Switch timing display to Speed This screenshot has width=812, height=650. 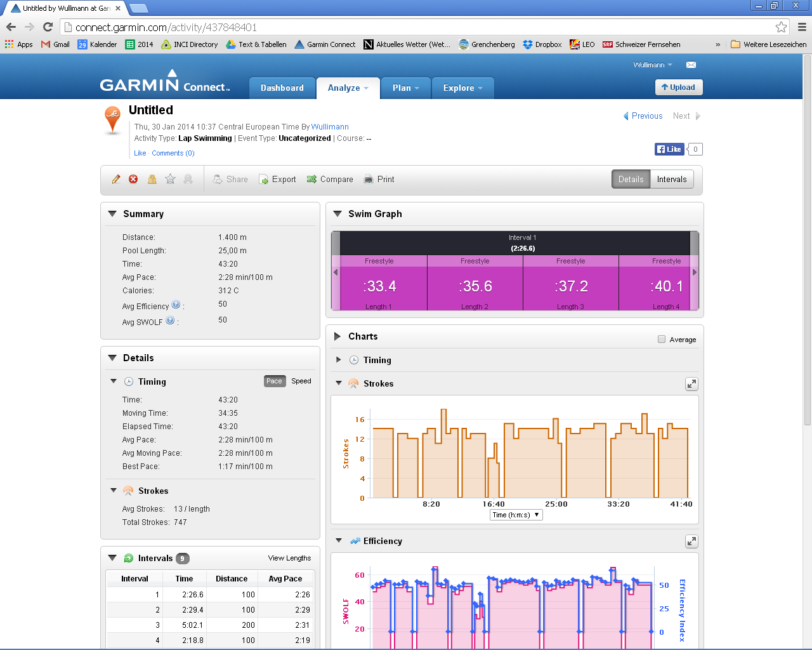(x=301, y=381)
